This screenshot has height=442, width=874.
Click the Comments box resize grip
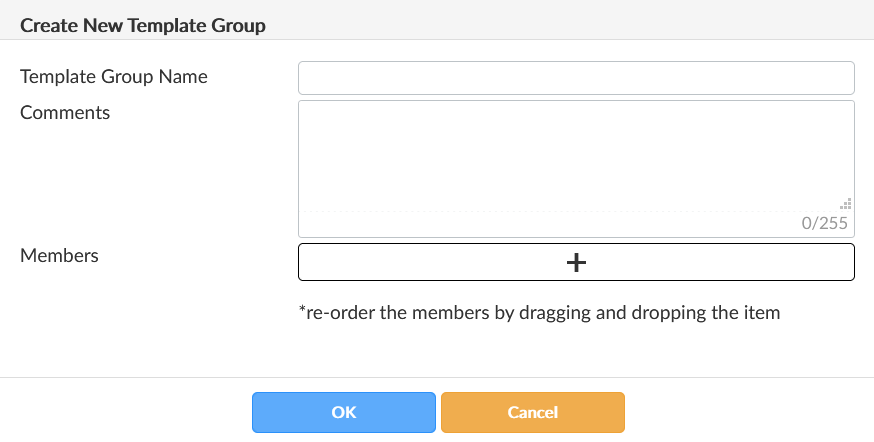846,203
